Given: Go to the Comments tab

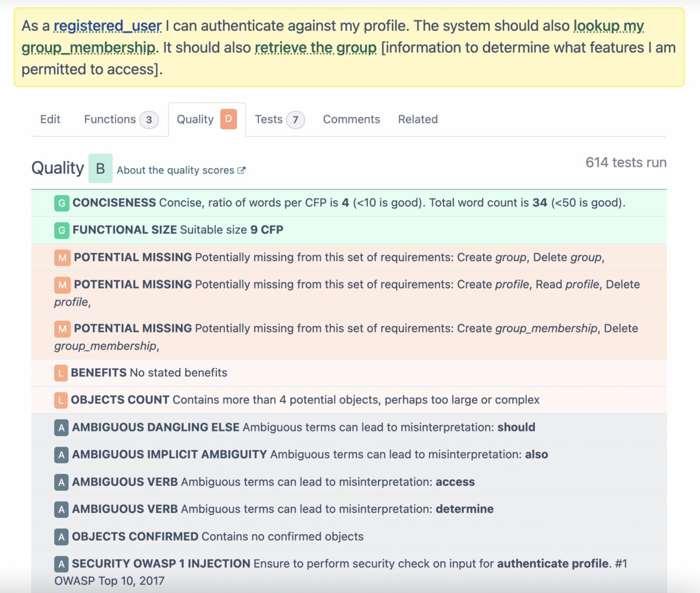Looking at the screenshot, I should pyautogui.click(x=351, y=120).
